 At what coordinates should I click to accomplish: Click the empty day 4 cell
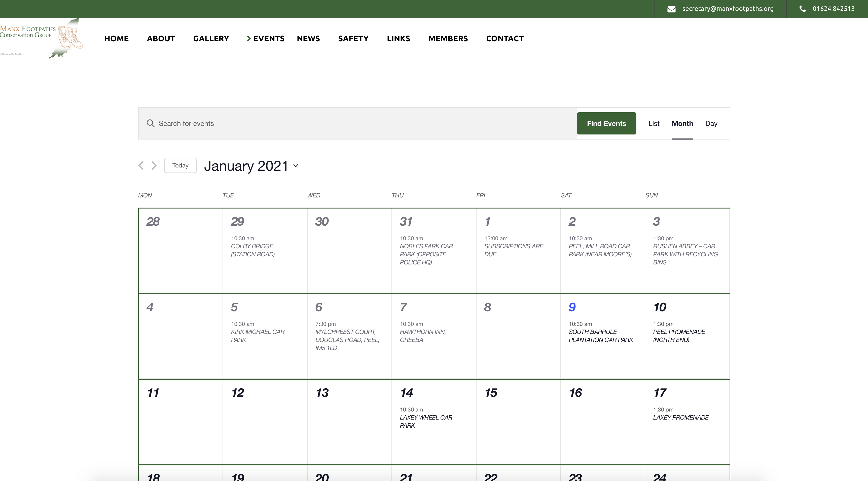[180, 336]
